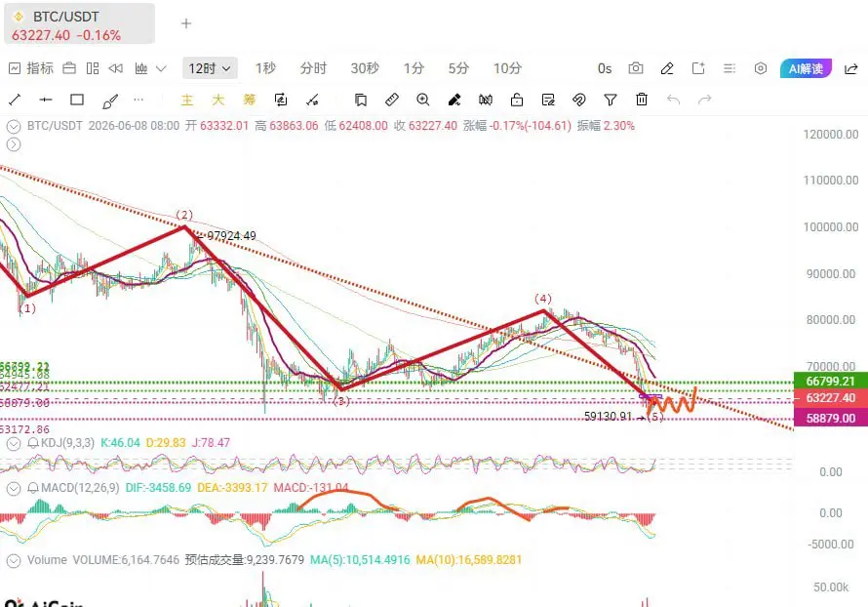Collapse the MACD indicator panel chevron

14,489
